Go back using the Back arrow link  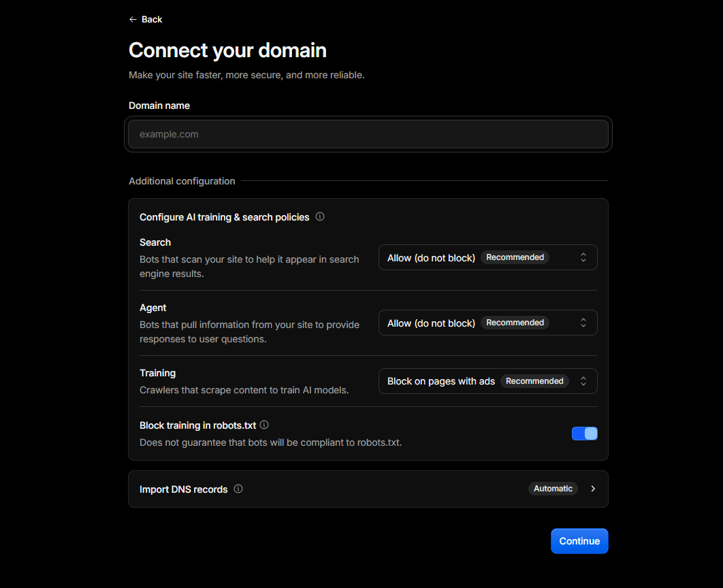click(145, 19)
